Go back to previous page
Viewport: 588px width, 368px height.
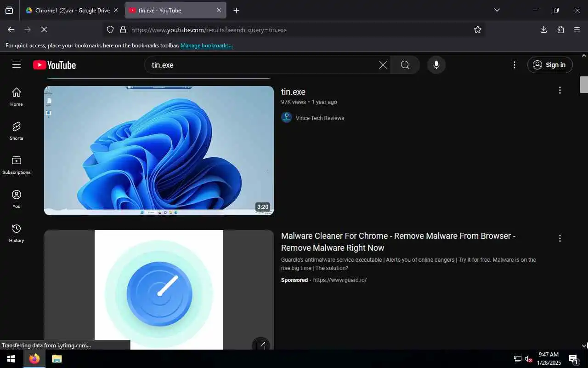pyautogui.click(x=11, y=29)
